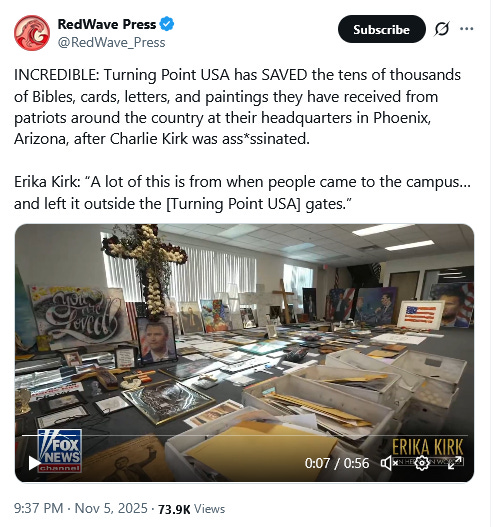The image size is (493, 527).
Task: Click the video thumbnail of memorial items
Action: 244,353
